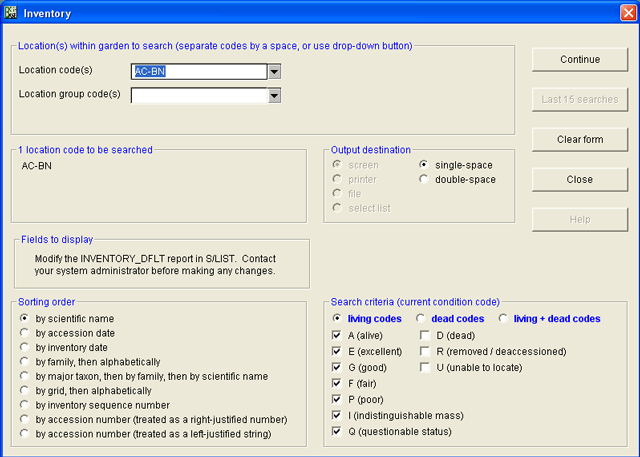
Task: Sort by scientific name
Action: pyautogui.click(x=24, y=318)
